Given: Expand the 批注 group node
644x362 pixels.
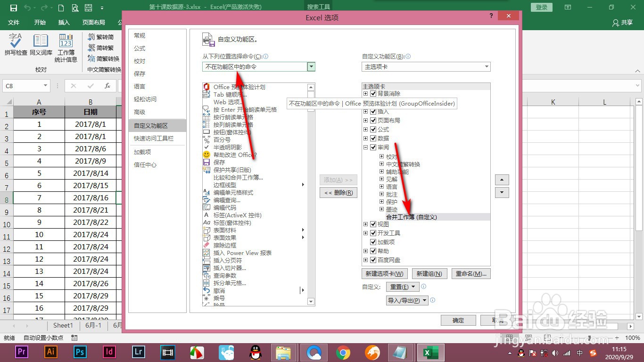Looking at the screenshot, I should point(382,194).
